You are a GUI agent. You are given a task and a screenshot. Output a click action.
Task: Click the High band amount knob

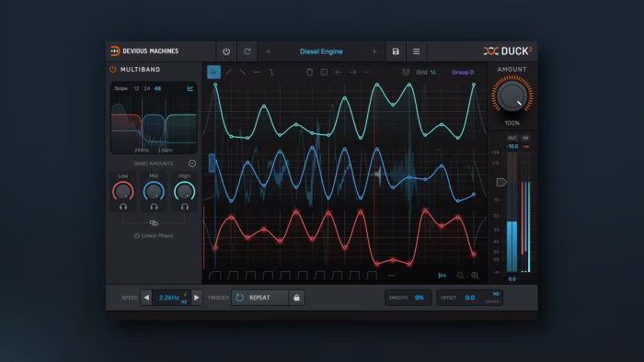[184, 191]
